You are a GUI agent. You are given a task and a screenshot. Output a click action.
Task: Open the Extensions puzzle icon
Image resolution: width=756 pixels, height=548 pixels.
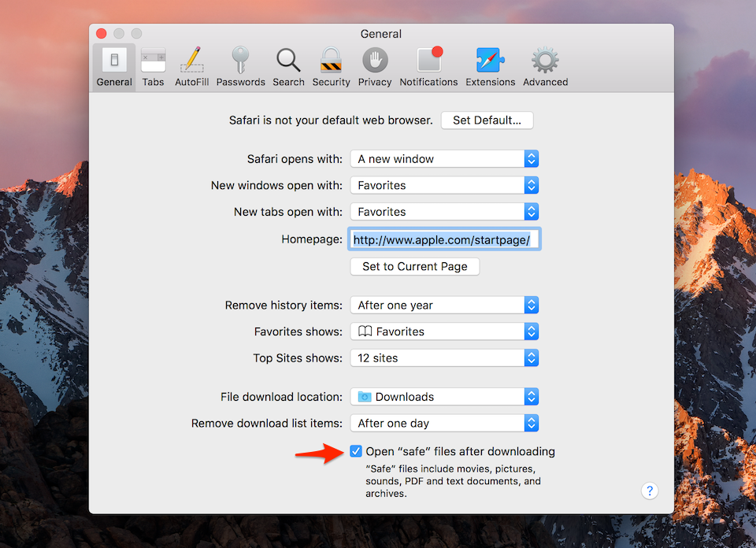click(x=490, y=61)
